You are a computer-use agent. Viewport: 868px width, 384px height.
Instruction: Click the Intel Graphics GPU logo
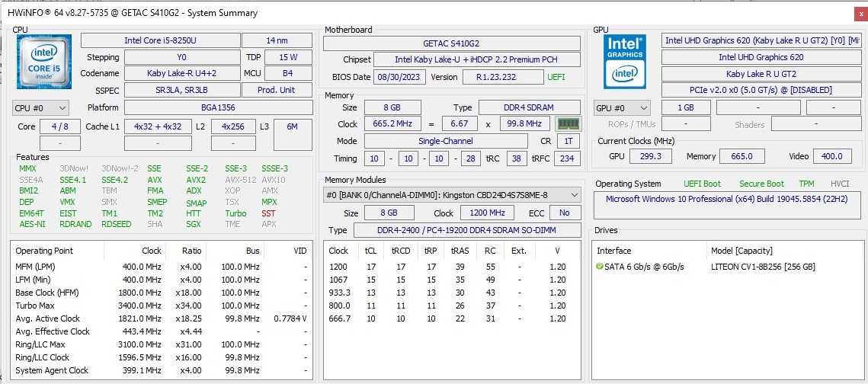625,62
